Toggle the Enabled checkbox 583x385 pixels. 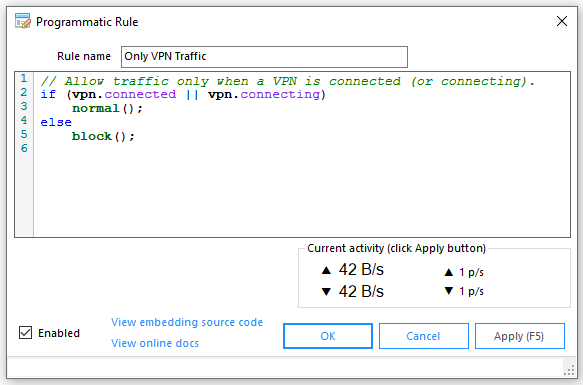click(25, 333)
